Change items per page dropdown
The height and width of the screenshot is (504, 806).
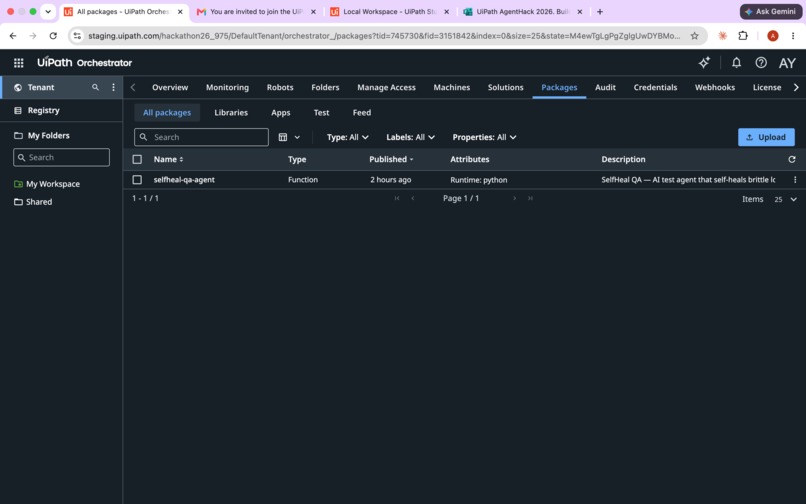[785, 199]
